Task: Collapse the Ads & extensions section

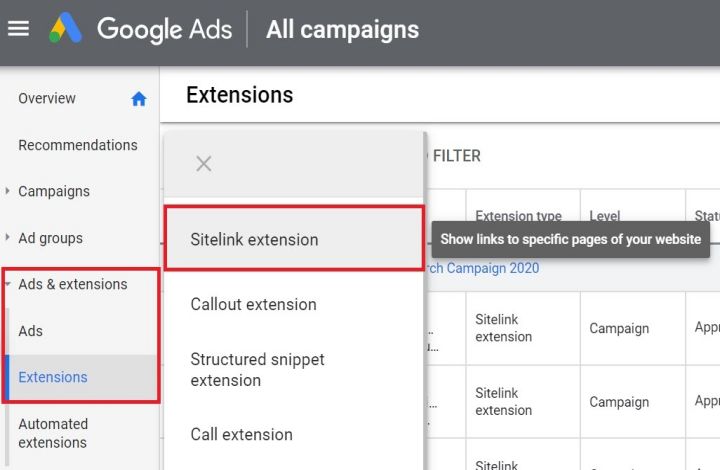Action: tap(8, 284)
